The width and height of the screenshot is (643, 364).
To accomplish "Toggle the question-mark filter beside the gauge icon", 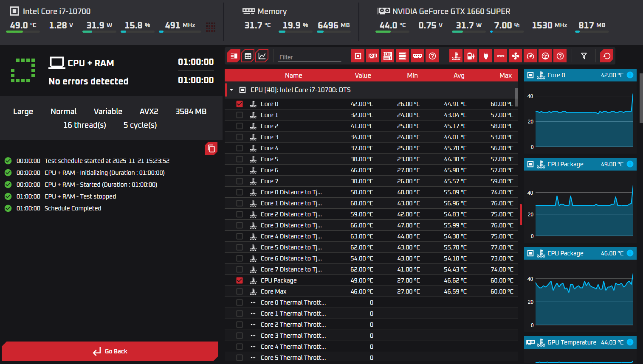I will coord(560,56).
